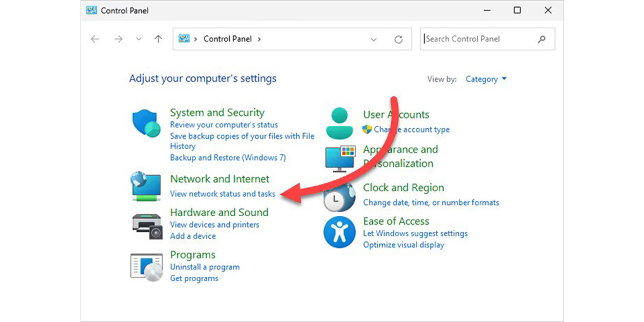Click Uninstall a program link
The width and height of the screenshot is (644, 322).
click(x=205, y=267)
